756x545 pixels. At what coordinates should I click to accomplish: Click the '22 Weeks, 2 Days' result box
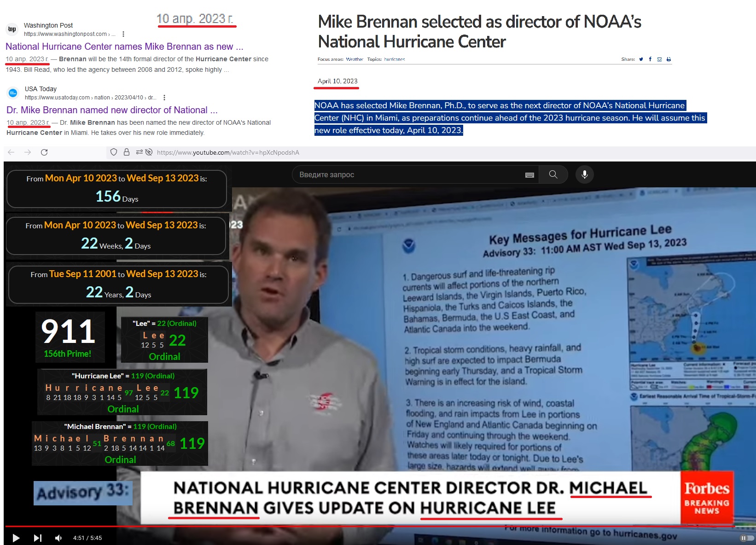(x=116, y=236)
